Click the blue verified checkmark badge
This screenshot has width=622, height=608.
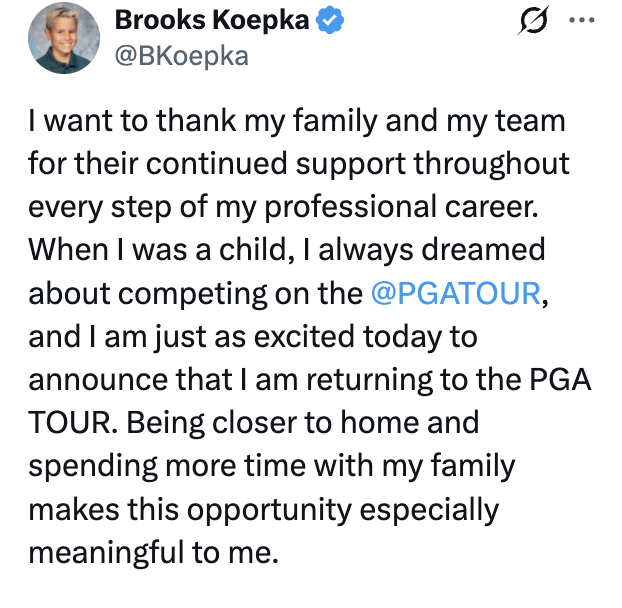(x=332, y=20)
